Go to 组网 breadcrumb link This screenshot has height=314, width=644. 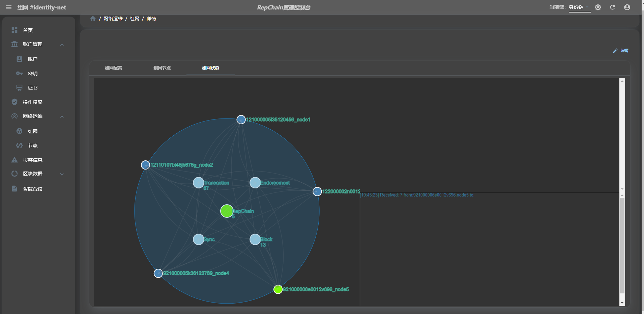pyautogui.click(x=135, y=19)
